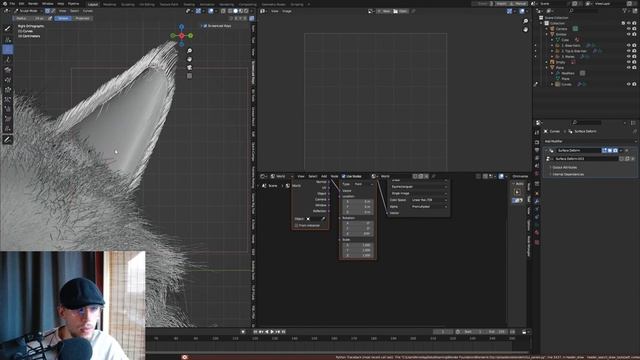This screenshot has width=640, height=360.
Task: Toggle visibility eye for Camera in outliner
Action: coord(629,29)
